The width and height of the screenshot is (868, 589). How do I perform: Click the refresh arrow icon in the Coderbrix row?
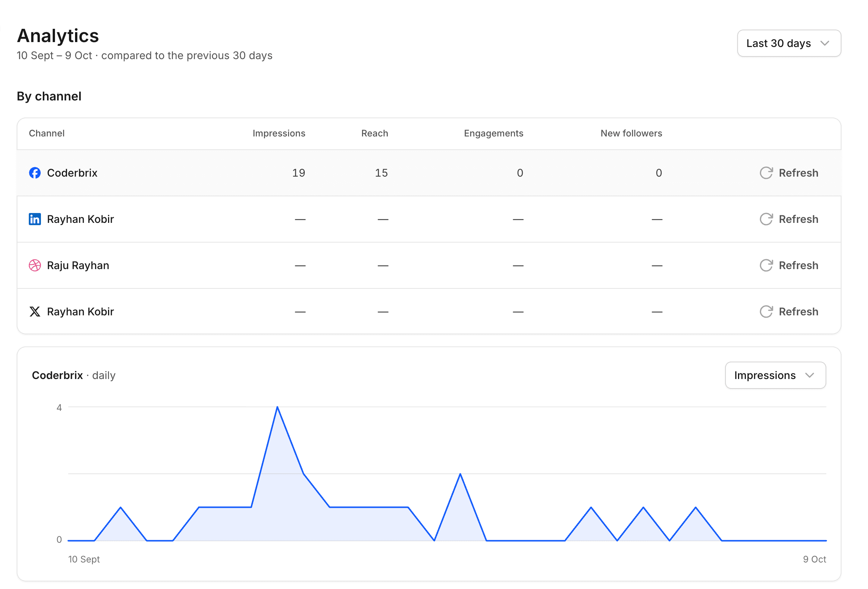[x=766, y=173]
